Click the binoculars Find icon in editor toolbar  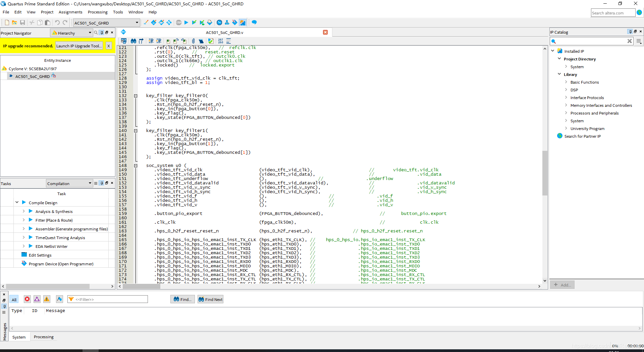pyautogui.click(x=133, y=41)
